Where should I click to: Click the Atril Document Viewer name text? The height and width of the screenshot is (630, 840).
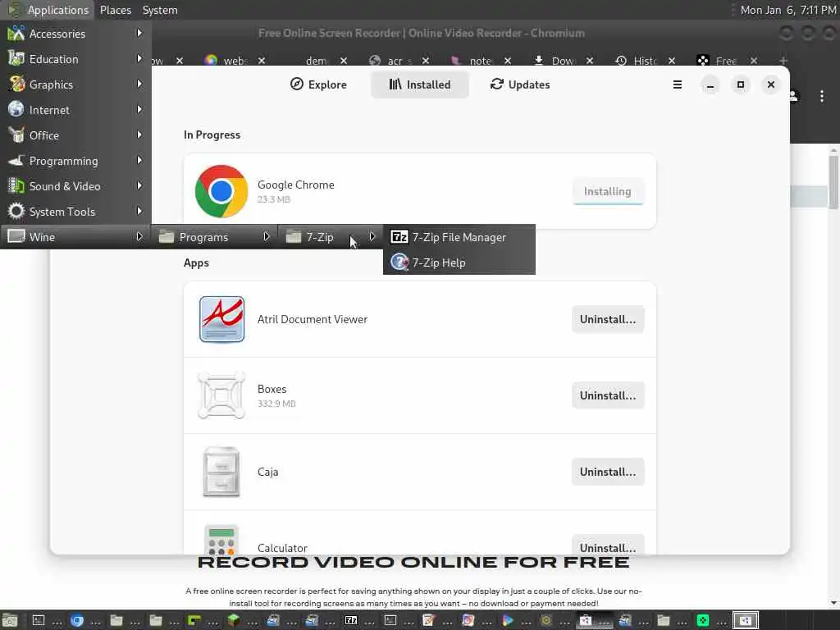pyautogui.click(x=313, y=319)
